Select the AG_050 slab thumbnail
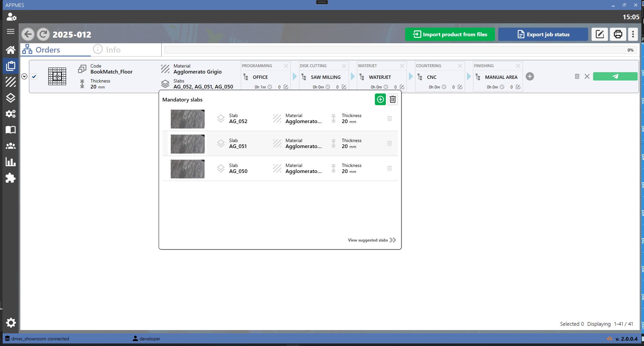Image resolution: width=644 pixels, height=346 pixels. coord(188,169)
